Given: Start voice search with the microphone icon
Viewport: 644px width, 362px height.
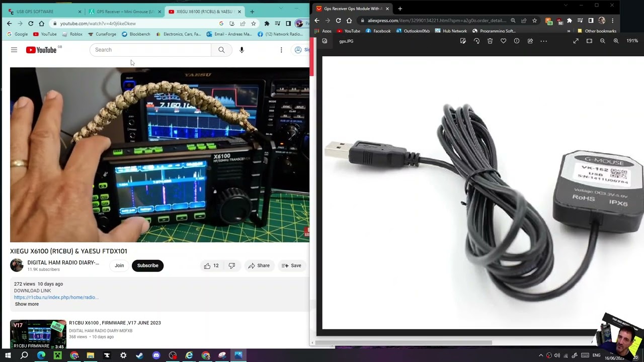Looking at the screenshot, I should 242,50.
